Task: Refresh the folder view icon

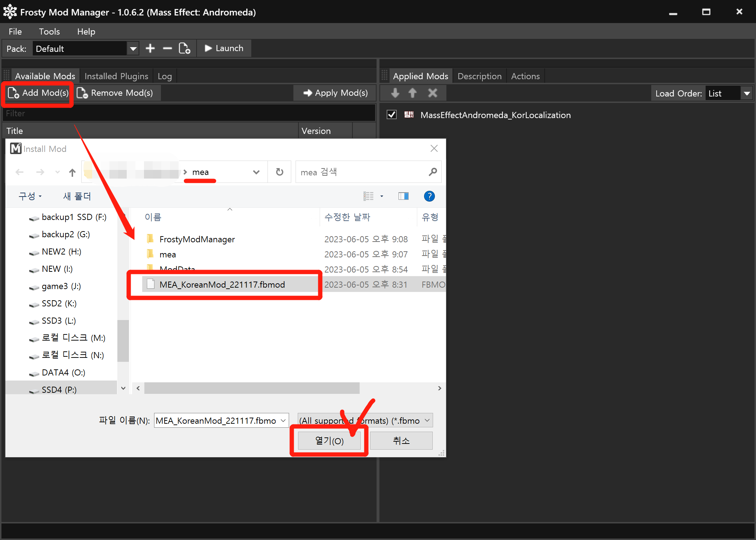Action: tap(279, 172)
